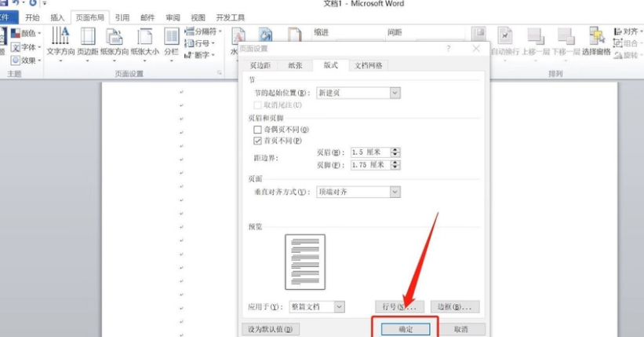Increase the 页眉 distance with up arrow
This screenshot has height=337, width=644.
395,150
